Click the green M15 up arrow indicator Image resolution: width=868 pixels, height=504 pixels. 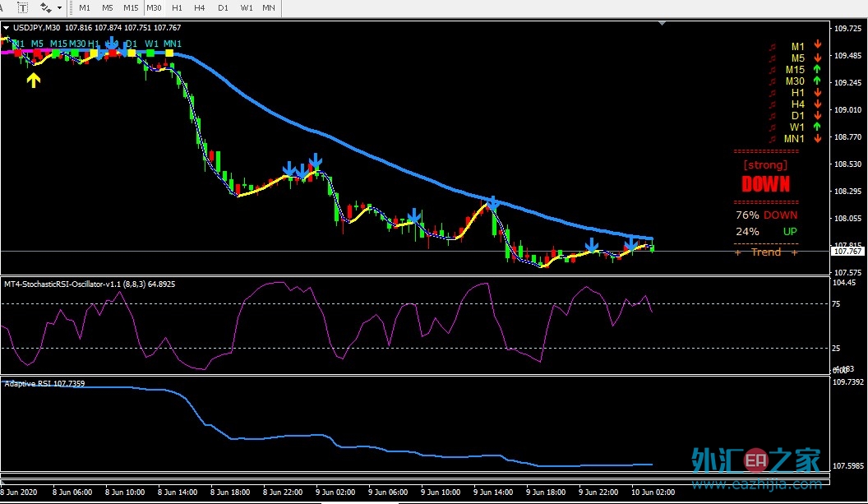(x=817, y=69)
